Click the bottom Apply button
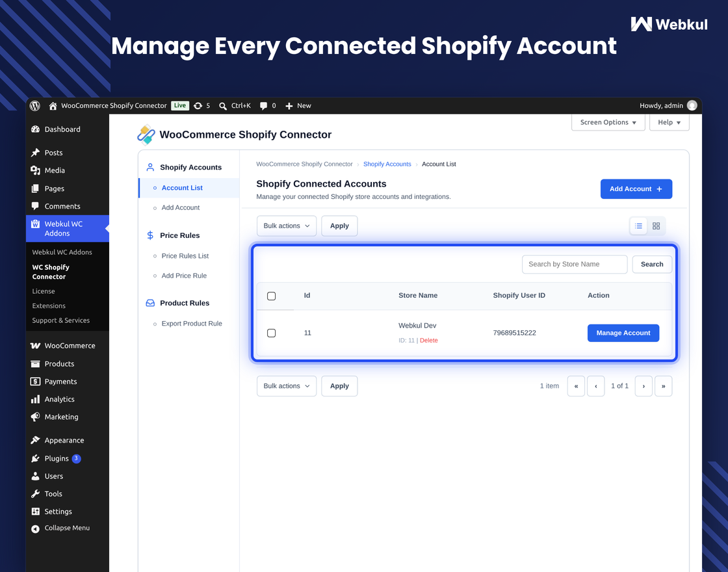This screenshot has width=728, height=572. point(339,386)
